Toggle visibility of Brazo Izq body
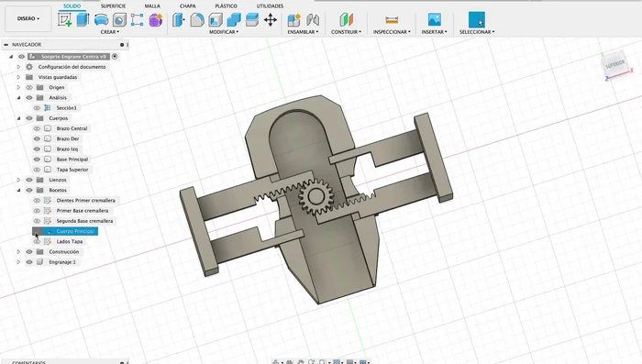This screenshot has width=642, height=364. click(37, 149)
